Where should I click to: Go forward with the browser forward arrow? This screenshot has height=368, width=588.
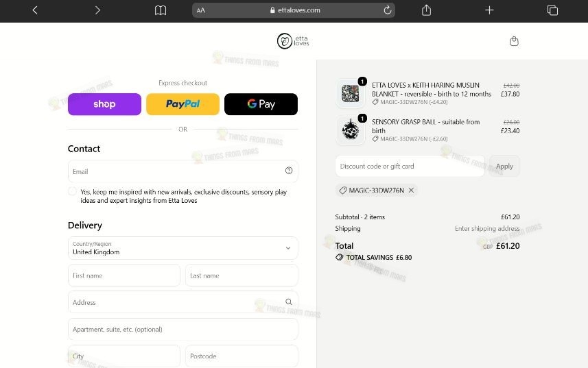point(97,10)
